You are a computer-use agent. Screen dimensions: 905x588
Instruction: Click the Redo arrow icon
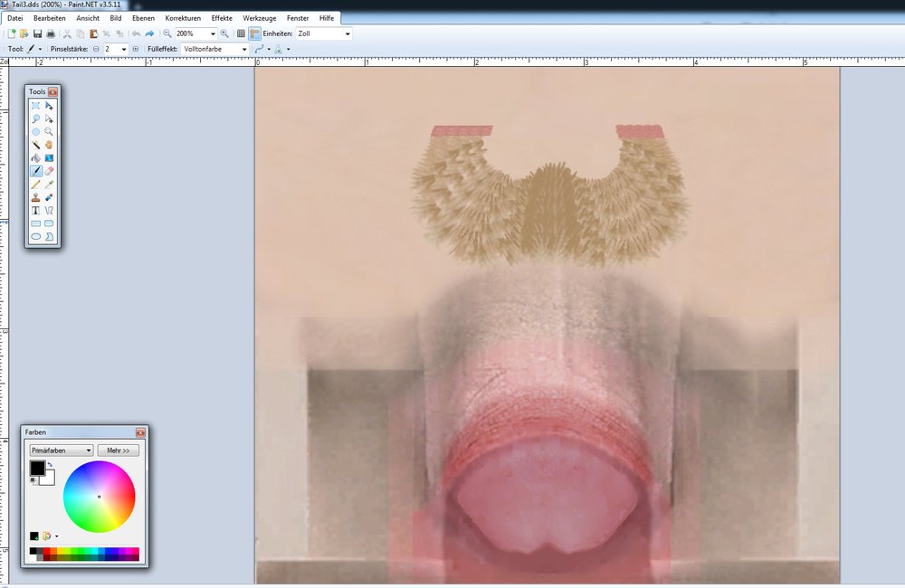(149, 34)
